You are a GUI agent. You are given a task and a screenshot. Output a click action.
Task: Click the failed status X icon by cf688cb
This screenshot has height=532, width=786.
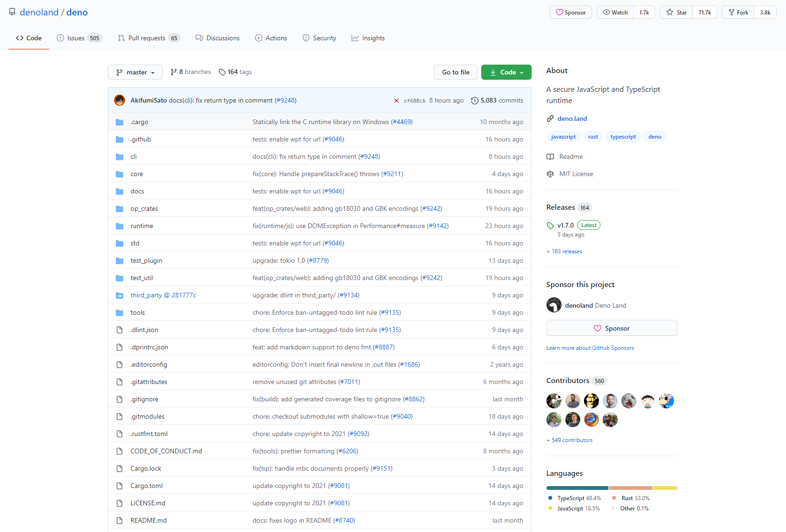397,101
